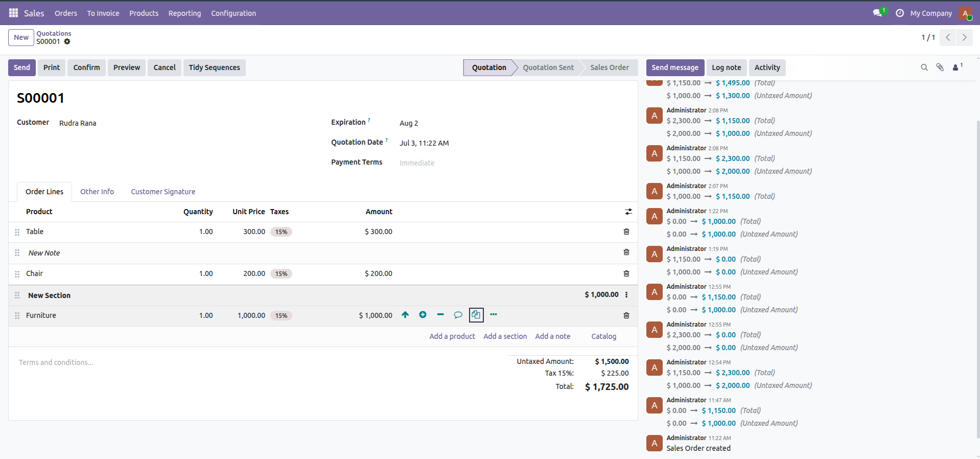Image resolution: width=980 pixels, height=459 pixels.
Task: Click the Quotations breadcrumb link
Action: tap(54, 34)
